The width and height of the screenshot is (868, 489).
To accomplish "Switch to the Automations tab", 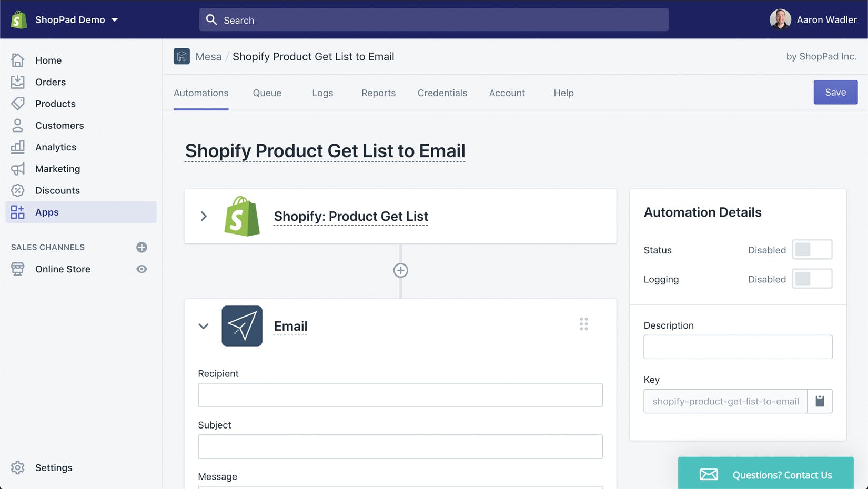I will pyautogui.click(x=201, y=93).
